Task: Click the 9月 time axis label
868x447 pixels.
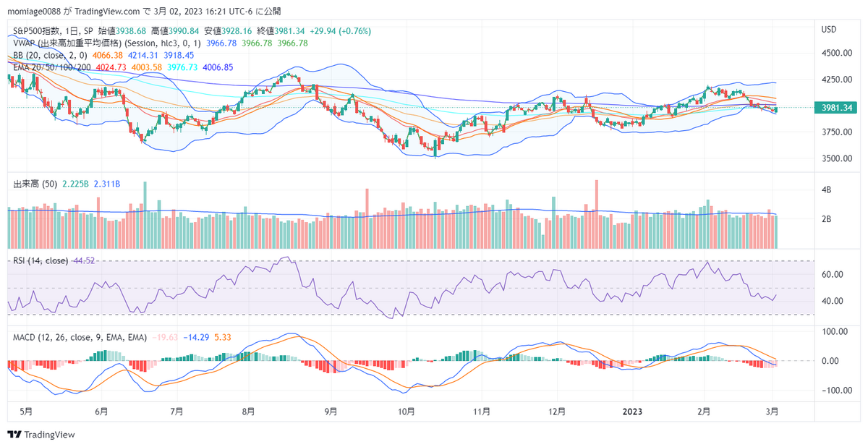Action: click(x=331, y=411)
